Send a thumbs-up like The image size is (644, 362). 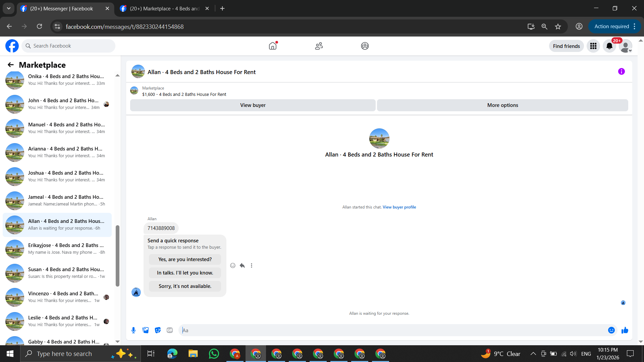(x=625, y=330)
